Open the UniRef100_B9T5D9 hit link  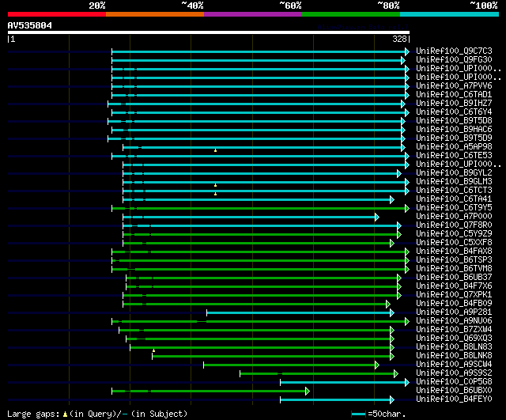click(454, 138)
